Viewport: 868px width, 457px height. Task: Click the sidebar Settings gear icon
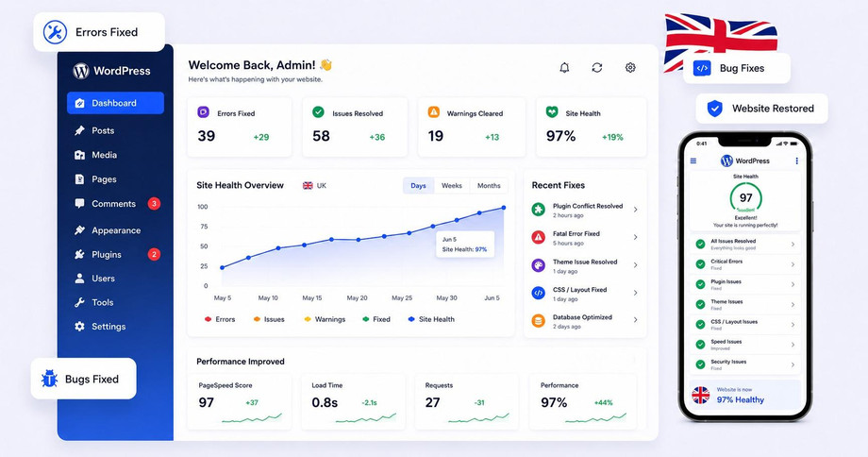pyautogui.click(x=79, y=327)
